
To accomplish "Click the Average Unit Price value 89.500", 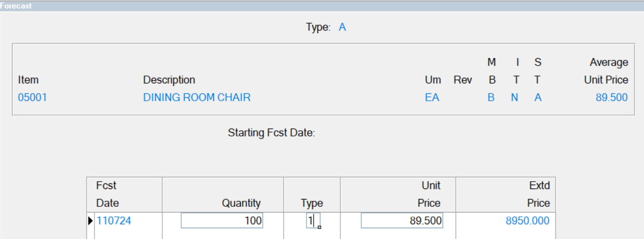I will 611,97.
